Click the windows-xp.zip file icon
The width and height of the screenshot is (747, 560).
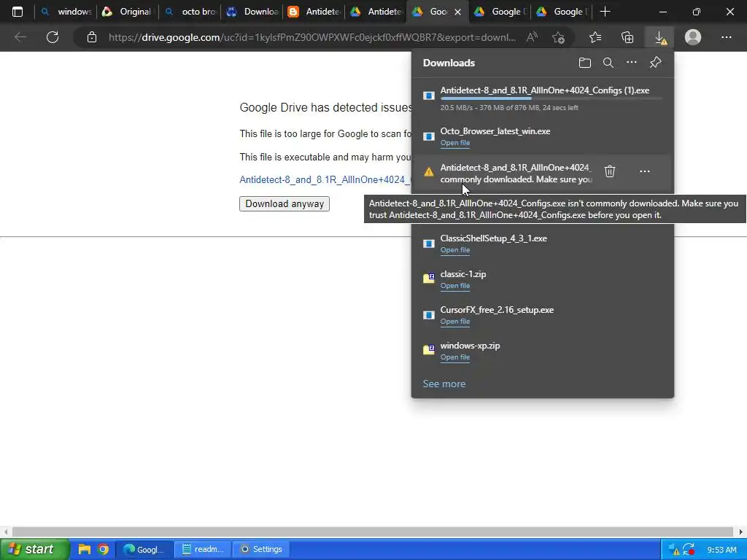429,350
